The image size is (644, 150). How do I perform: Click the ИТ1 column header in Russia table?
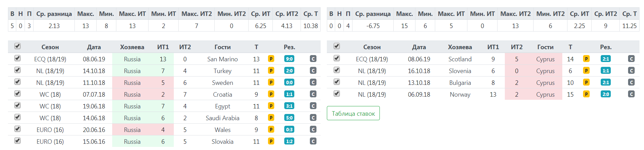(163, 47)
